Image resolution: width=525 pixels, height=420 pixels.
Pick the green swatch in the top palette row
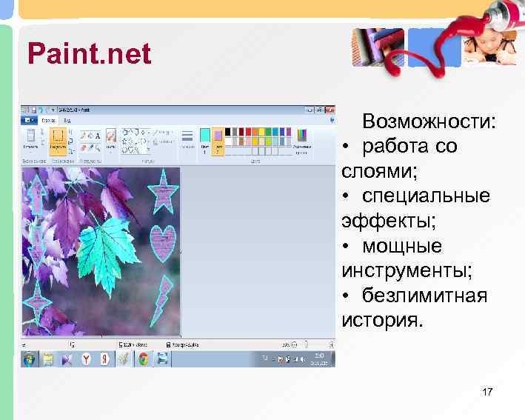point(268,132)
